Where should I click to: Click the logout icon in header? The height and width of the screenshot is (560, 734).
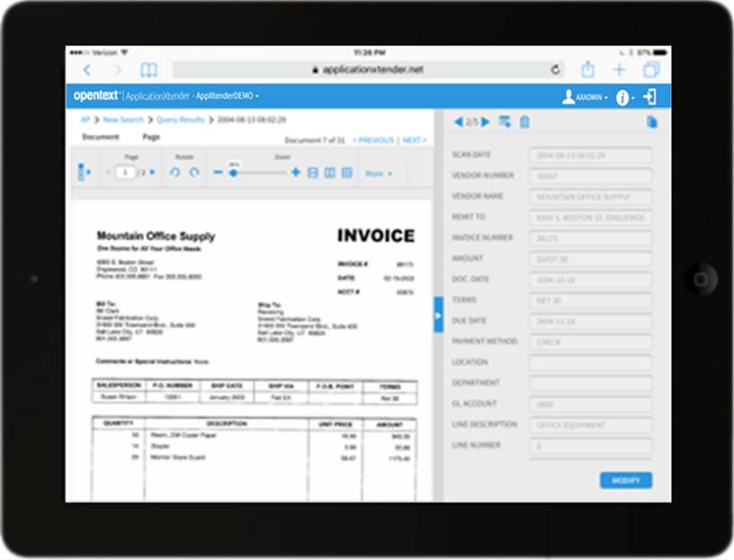(x=649, y=97)
